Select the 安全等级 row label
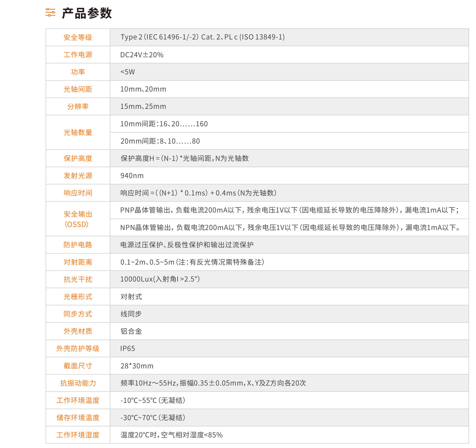The image size is (476, 448). pos(78,37)
